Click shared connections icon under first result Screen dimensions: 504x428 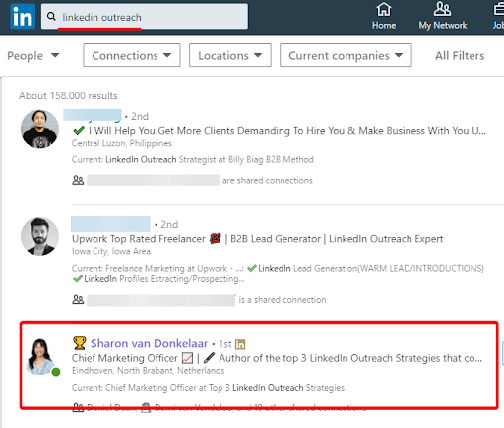tap(78, 180)
